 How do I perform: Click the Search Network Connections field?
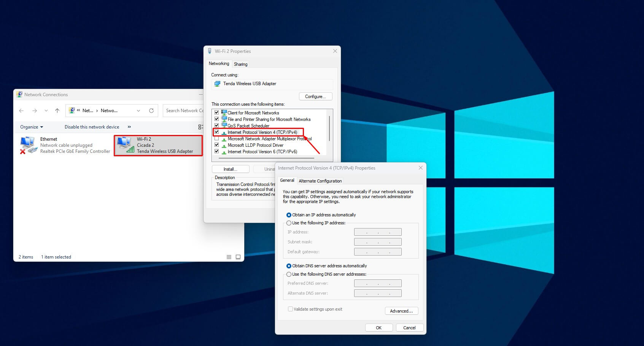coord(184,111)
